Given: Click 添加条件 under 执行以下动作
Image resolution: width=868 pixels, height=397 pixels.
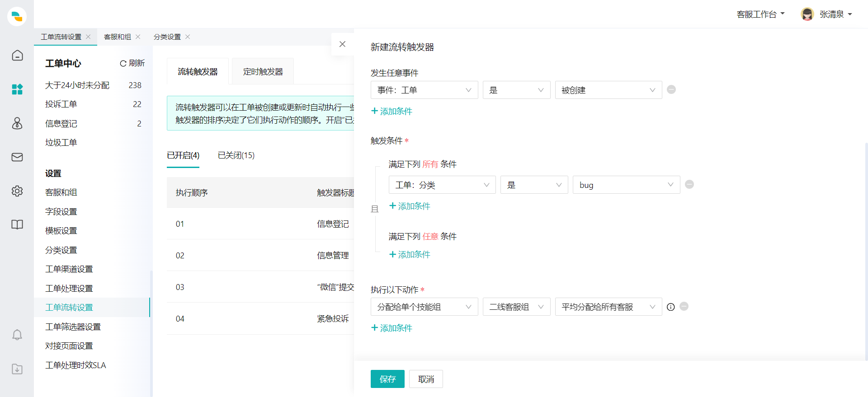Looking at the screenshot, I should pyautogui.click(x=392, y=328).
